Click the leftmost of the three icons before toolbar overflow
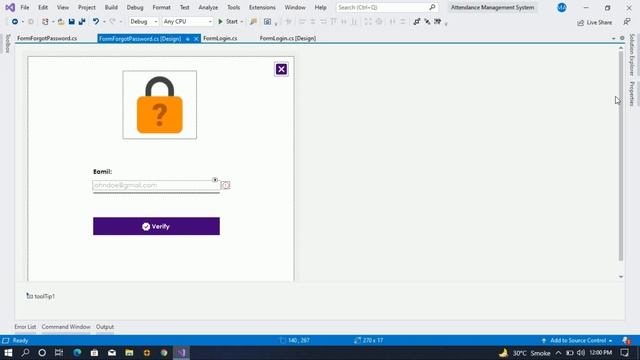Screen dimensions: 640x360 click(x=416, y=22)
